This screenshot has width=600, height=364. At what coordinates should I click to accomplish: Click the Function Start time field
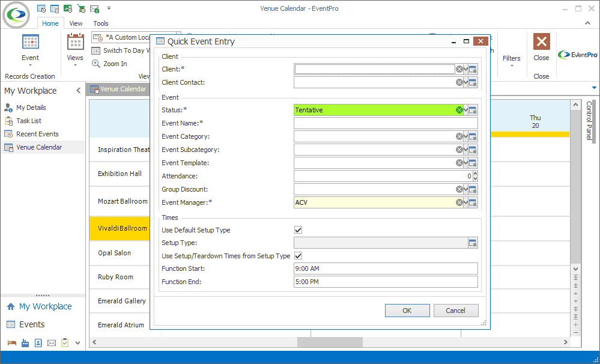[386, 268]
